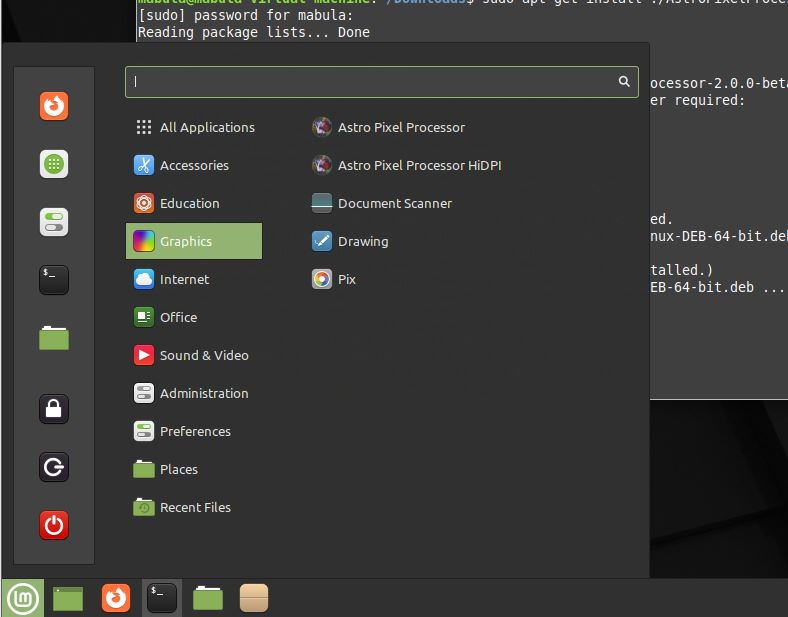Viewport: 788px width, 617px height.
Task: Launch Astro Pixel Processor HiDPI
Action: pos(407,165)
